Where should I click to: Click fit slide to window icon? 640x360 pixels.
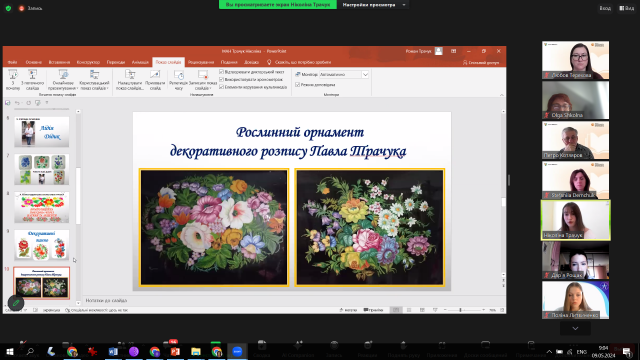[x=502, y=310]
